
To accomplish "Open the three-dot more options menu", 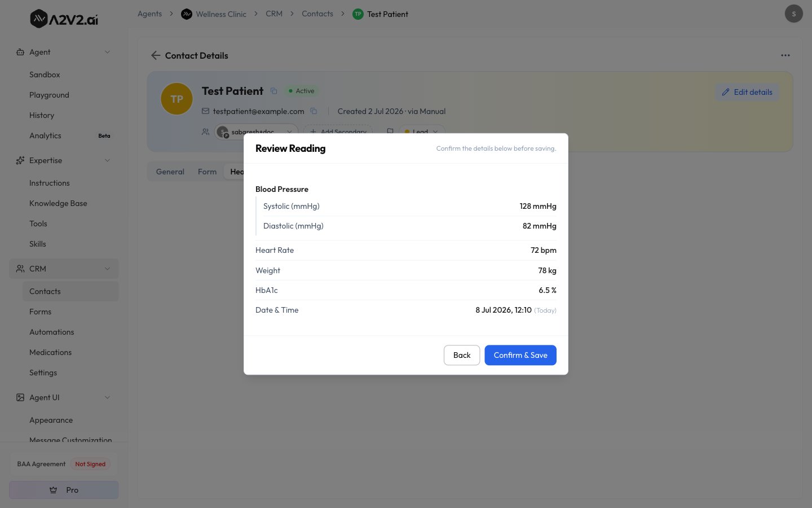I will click(x=785, y=55).
